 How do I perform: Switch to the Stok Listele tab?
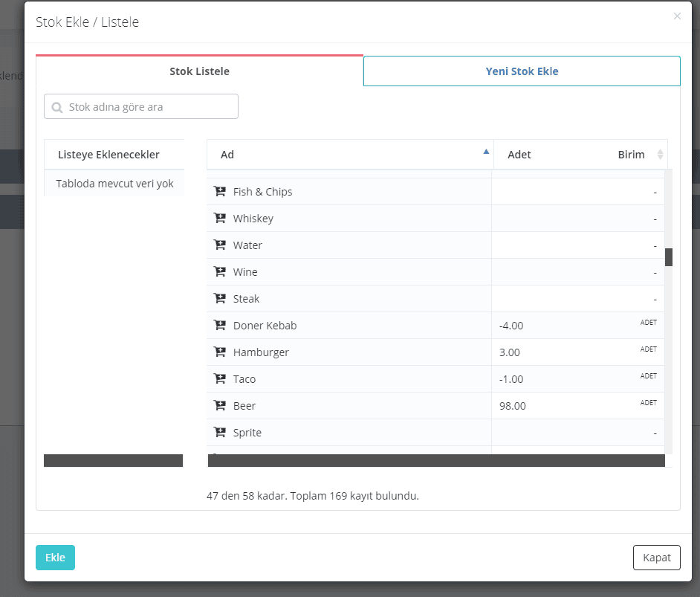coord(200,71)
